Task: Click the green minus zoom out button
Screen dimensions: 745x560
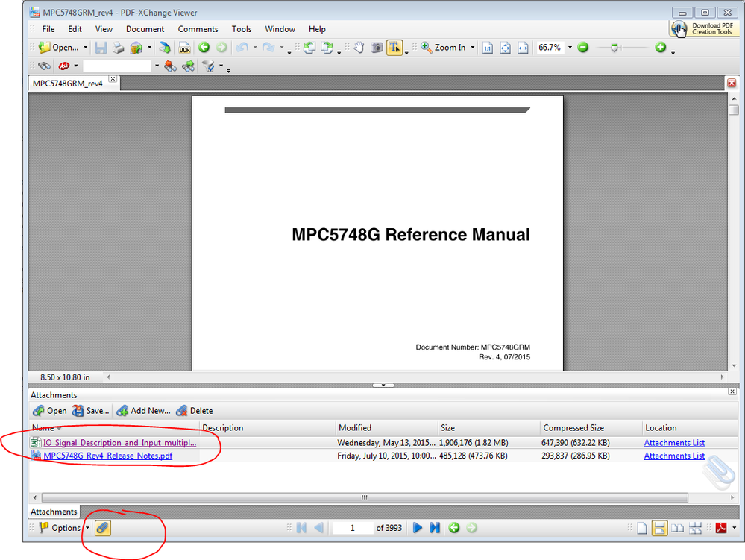Action: (x=583, y=48)
